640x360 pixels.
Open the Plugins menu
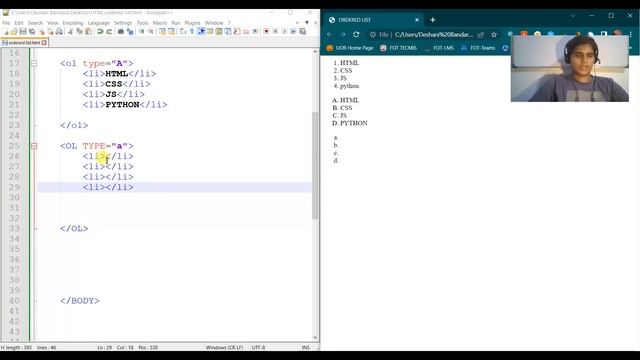pos(192,23)
